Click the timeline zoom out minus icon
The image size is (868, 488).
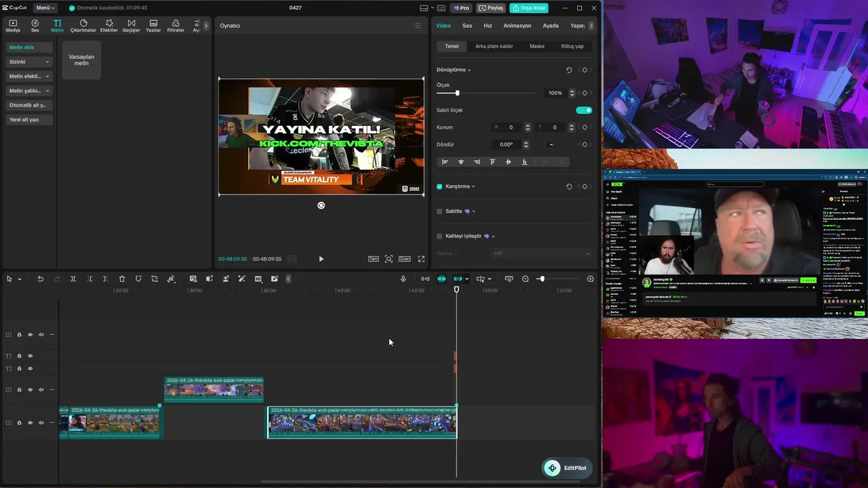point(525,279)
